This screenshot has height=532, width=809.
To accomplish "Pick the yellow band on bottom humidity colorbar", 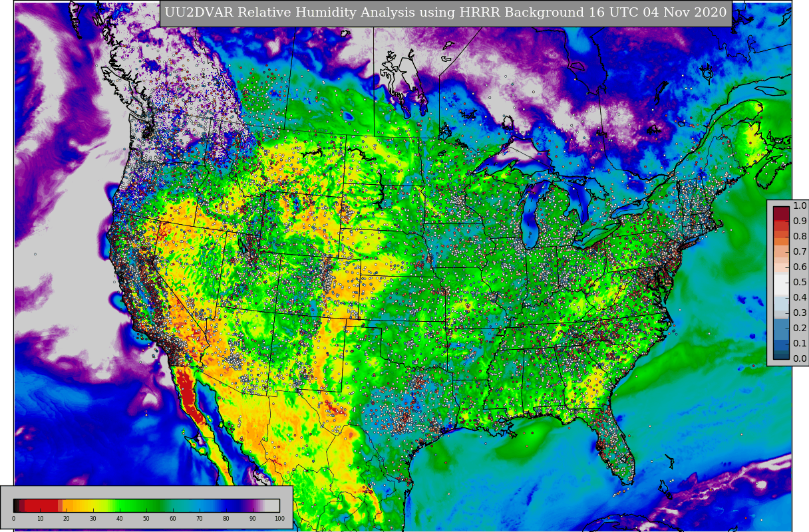I will click(x=93, y=505).
